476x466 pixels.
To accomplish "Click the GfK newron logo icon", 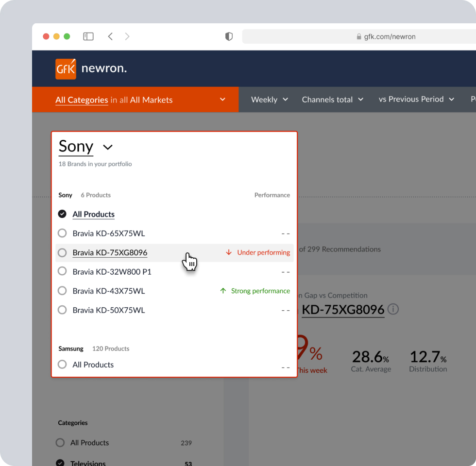I will [66, 69].
